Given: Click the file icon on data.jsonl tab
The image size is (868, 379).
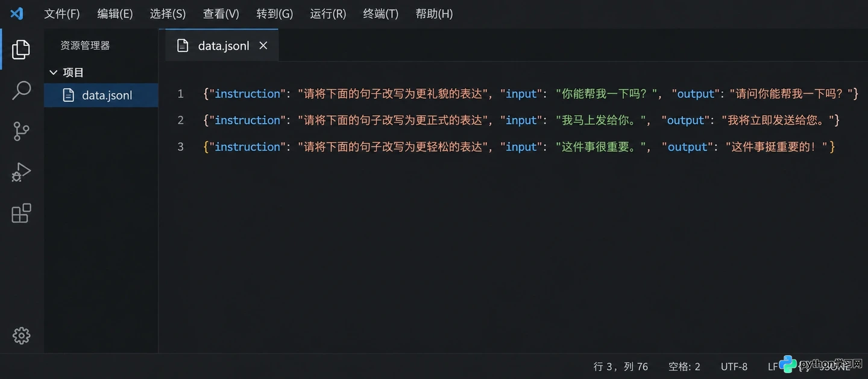Looking at the screenshot, I should coord(183,45).
